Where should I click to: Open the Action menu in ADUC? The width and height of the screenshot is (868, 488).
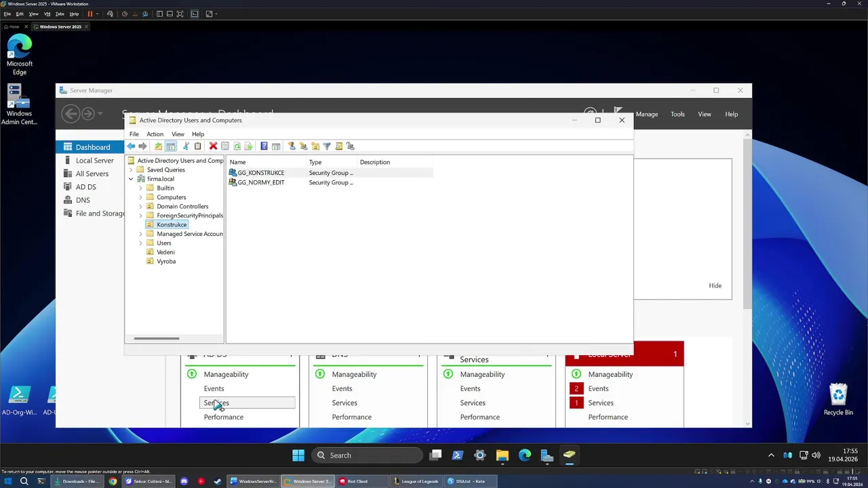coord(155,134)
